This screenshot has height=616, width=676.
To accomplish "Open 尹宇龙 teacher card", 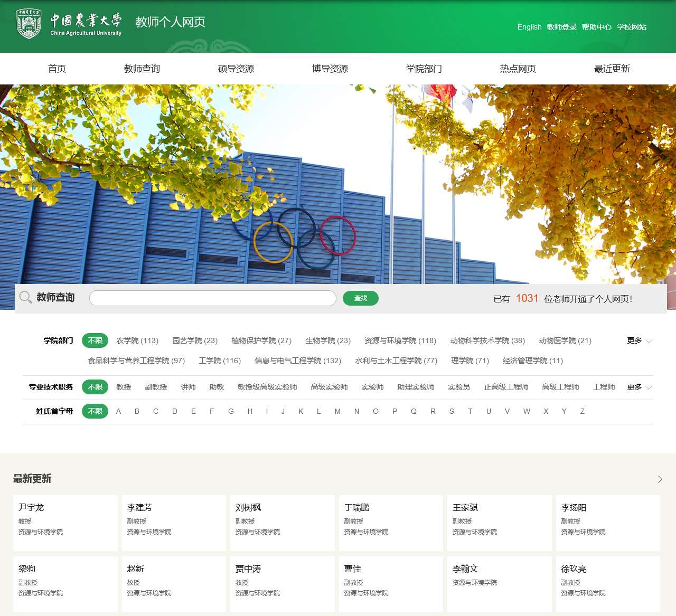I will 65,523.
